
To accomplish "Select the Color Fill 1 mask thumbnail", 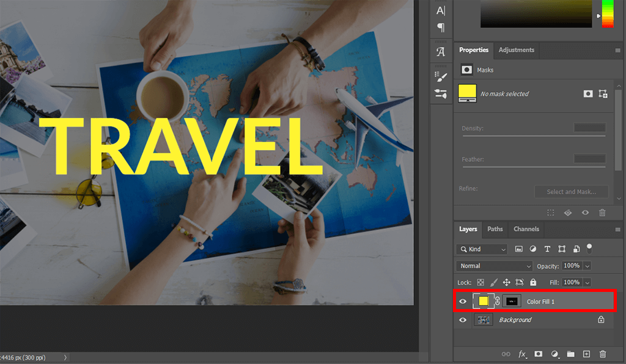I will coord(512,302).
